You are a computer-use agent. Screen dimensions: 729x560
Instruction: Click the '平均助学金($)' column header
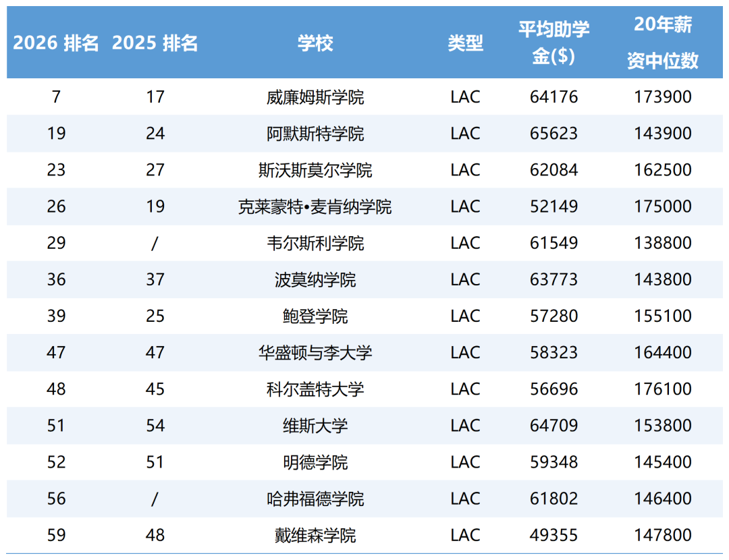pyautogui.click(x=553, y=43)
